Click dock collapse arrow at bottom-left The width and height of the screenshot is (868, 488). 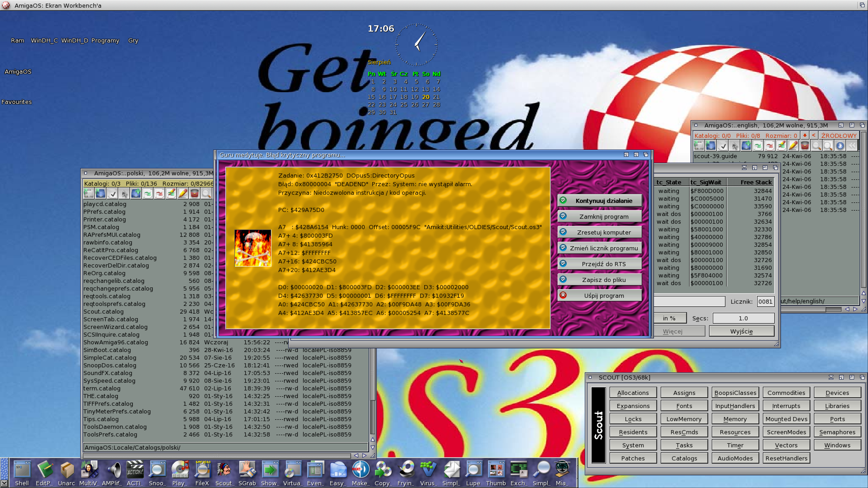(x=4, y=483)
